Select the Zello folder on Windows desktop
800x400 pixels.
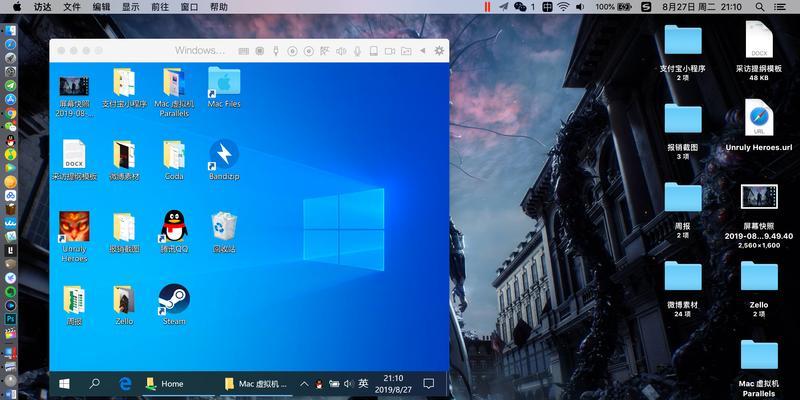[x=124, y=305]
